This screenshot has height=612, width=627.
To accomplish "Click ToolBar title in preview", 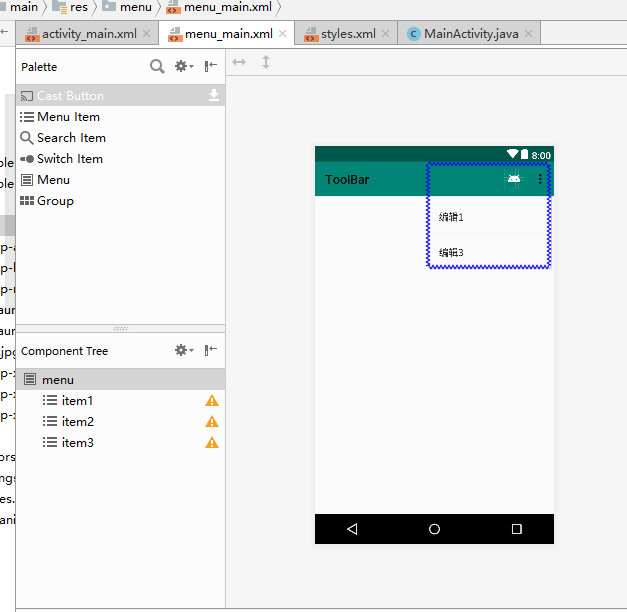I will (x=347, y=180).
